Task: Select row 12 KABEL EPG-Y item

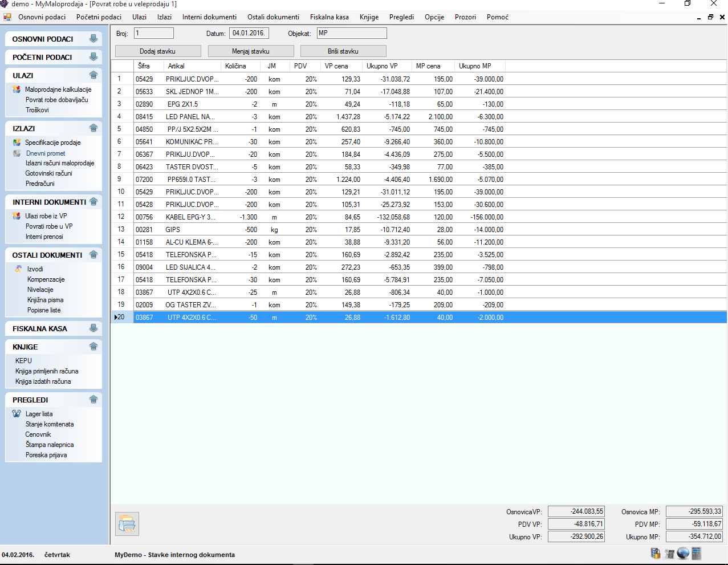Action: coord(190,217)
